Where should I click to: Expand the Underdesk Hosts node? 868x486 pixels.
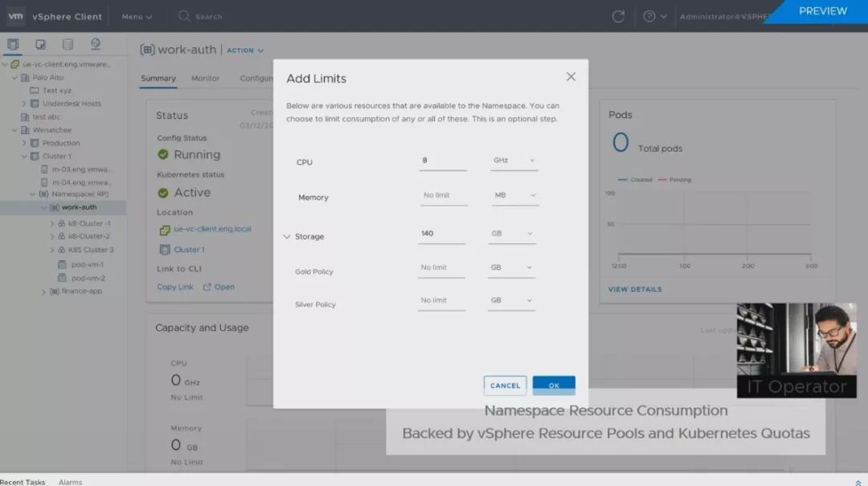click(24, 104)
